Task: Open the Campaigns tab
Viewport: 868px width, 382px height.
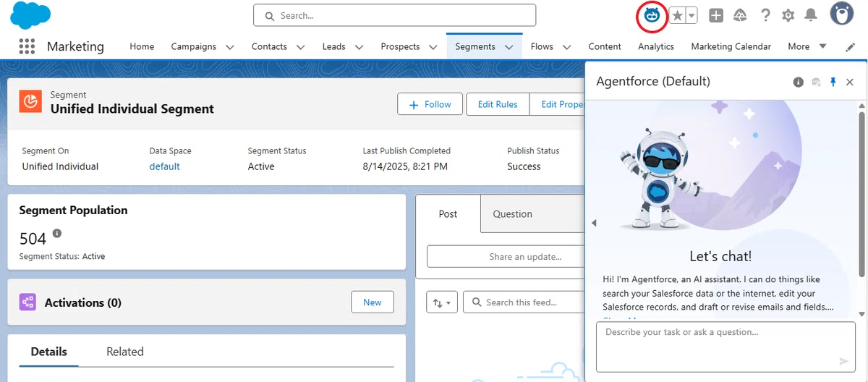Action: pos(194,46)
